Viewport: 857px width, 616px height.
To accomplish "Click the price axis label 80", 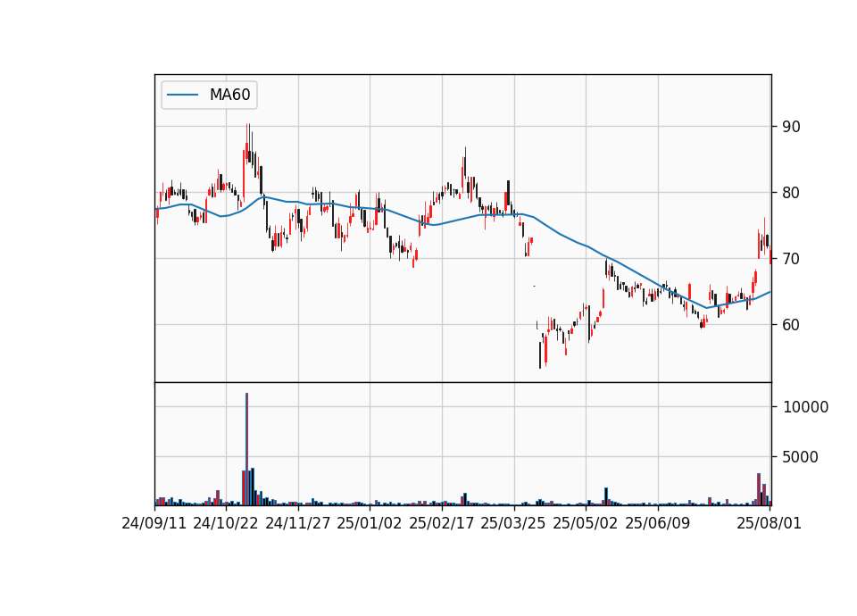I will pos(792,193).
